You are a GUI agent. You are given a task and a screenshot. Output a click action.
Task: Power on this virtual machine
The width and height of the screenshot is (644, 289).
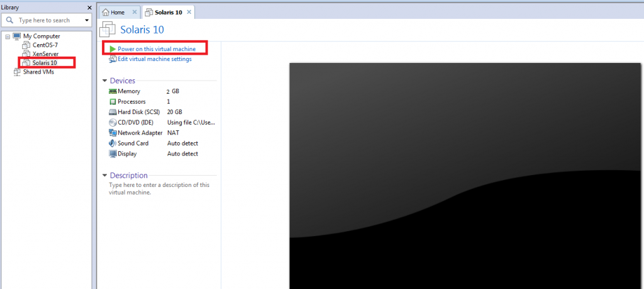click(x=157, y=48)
